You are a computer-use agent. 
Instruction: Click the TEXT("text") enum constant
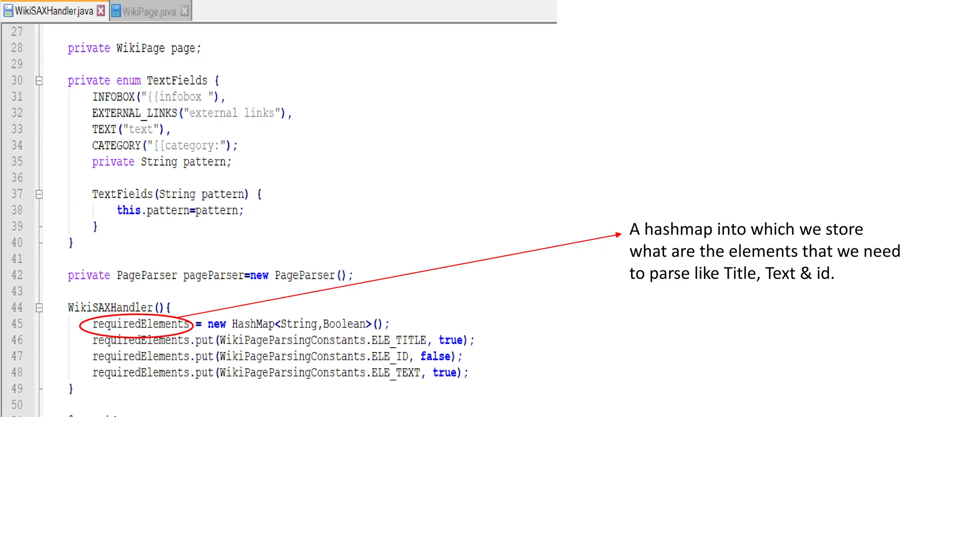[x=131, y=129]
